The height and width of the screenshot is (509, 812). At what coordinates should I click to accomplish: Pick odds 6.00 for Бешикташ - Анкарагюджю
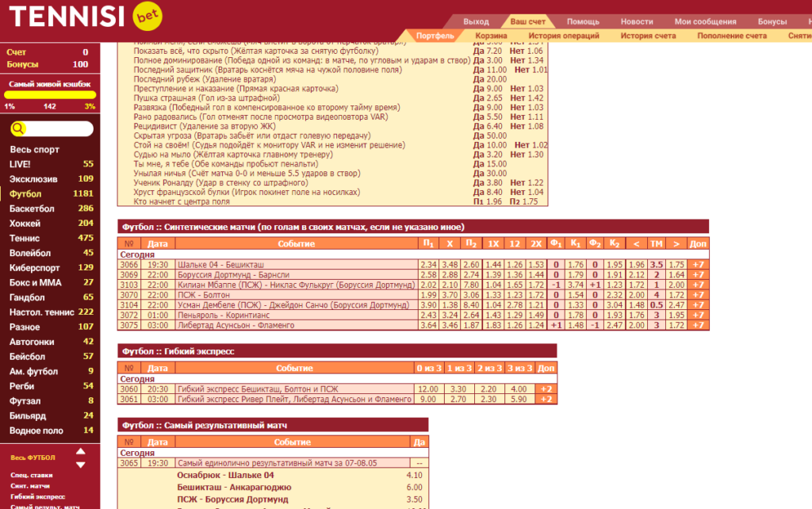[414, 488]
